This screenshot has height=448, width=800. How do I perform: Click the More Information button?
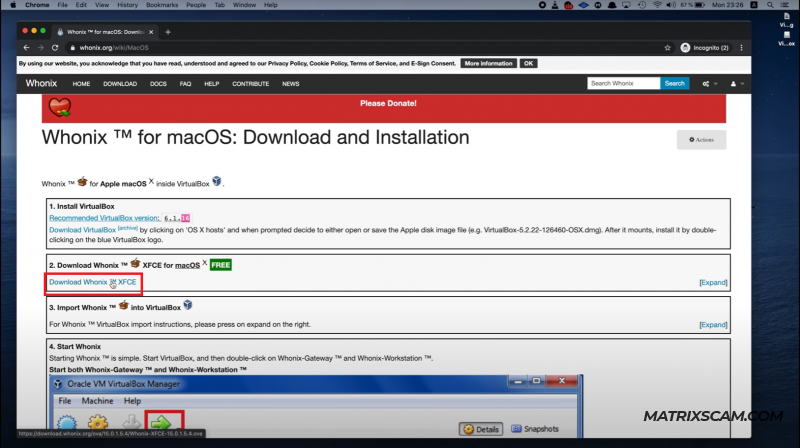tap(488, 64)
